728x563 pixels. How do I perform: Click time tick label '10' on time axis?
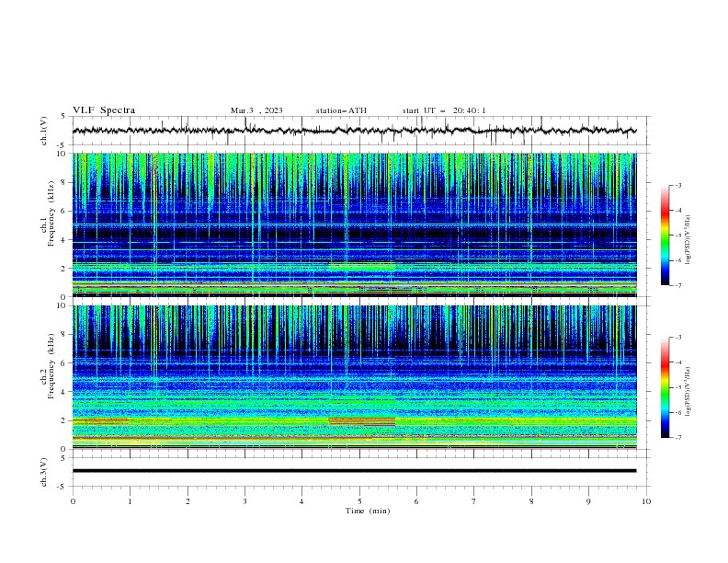point(646,501)
